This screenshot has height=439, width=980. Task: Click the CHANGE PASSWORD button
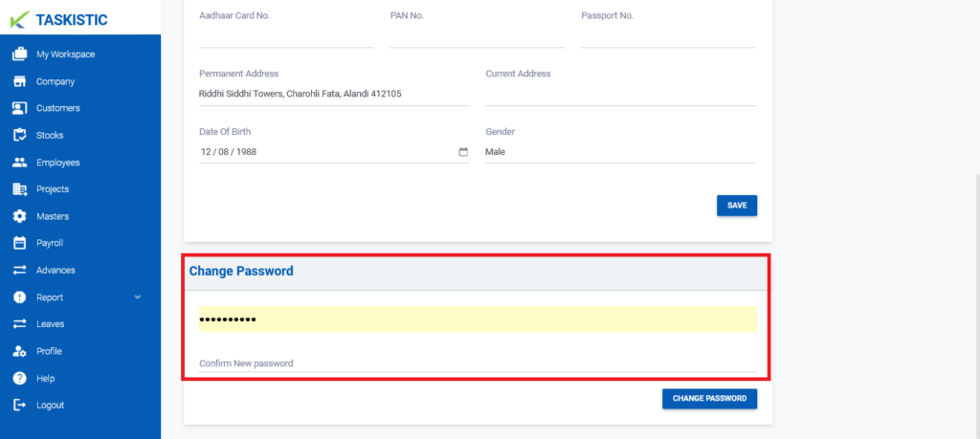(709, 399)
